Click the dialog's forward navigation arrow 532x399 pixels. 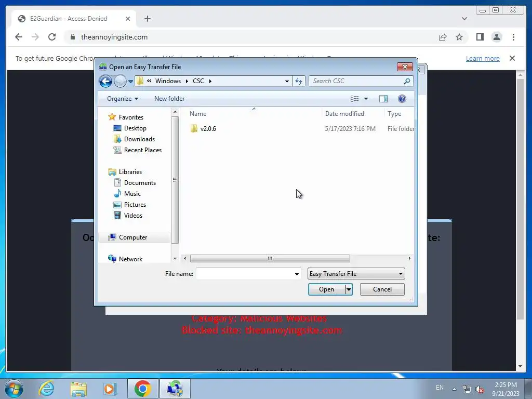pyautogui.click(x=120, y=81)
